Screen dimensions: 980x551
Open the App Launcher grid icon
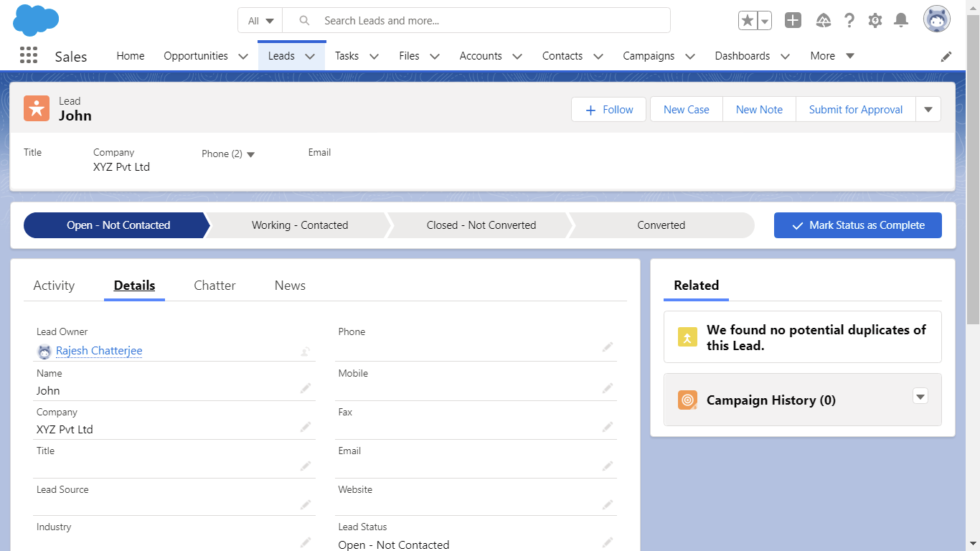click(28, 55)
